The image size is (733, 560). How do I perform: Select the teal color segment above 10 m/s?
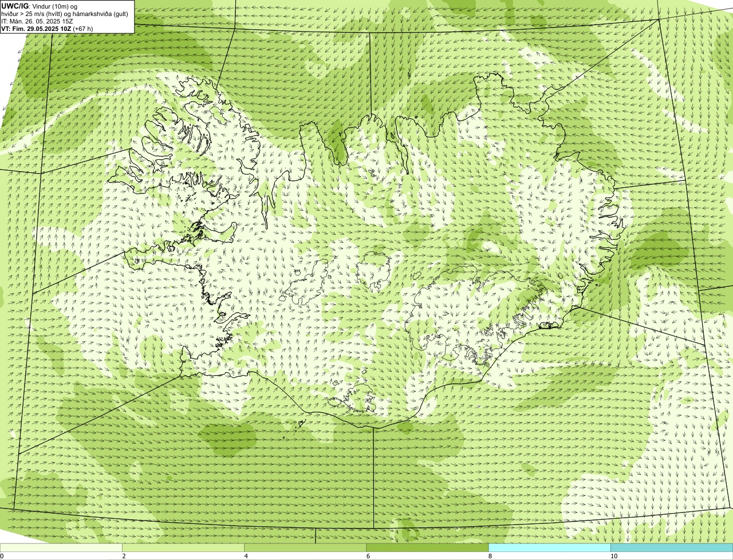[672, 548]
